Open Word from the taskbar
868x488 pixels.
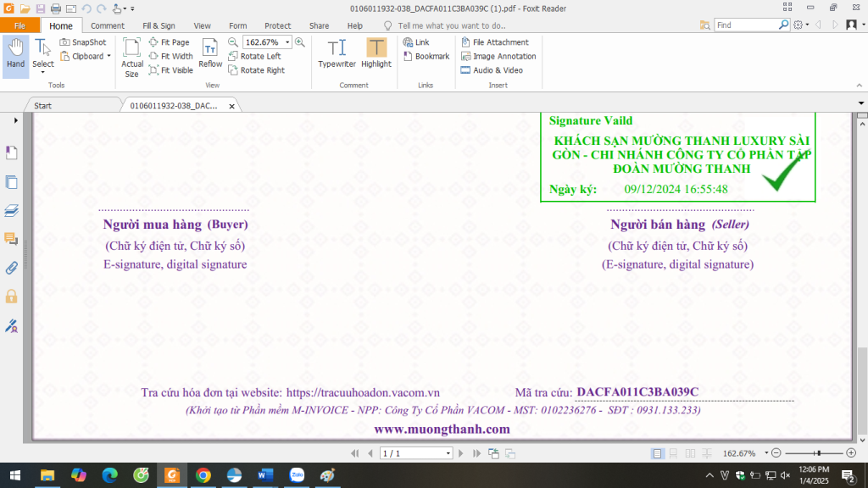(x=265, y=475)
